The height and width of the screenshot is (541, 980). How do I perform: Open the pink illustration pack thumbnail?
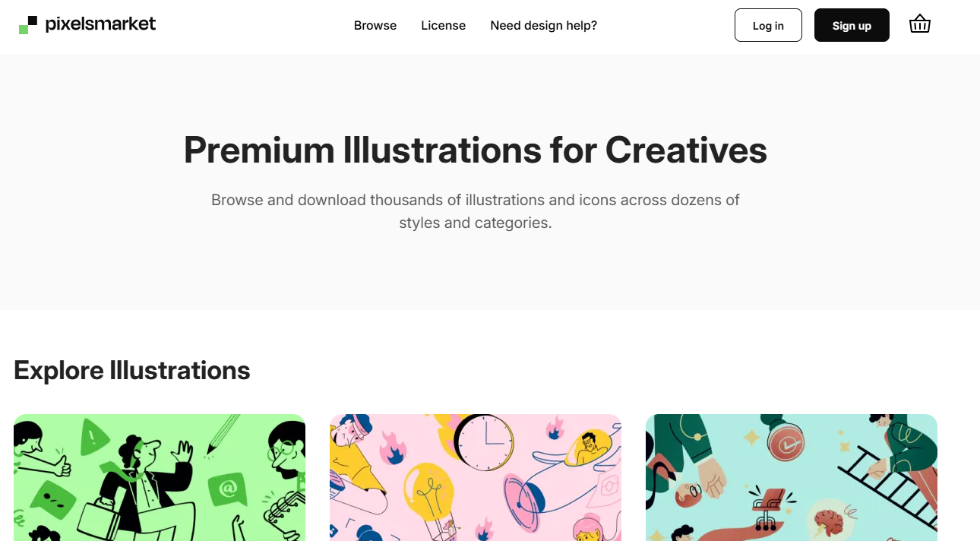pyautogui.click(x=476, y=477)
